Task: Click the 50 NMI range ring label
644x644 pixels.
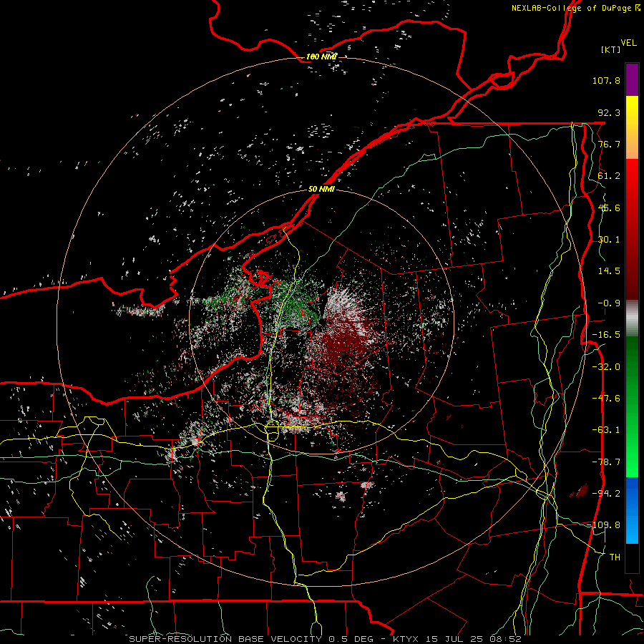Action: [x=321, y=189]
